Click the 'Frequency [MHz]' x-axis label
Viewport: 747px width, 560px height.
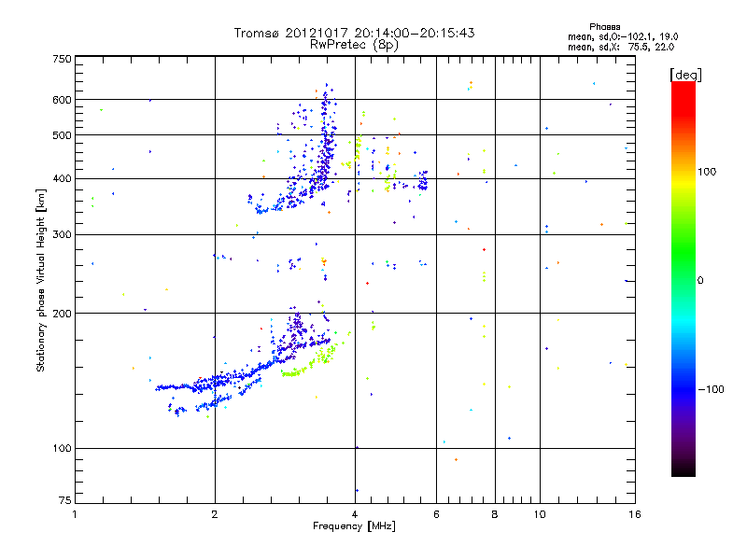coord(354,526)
